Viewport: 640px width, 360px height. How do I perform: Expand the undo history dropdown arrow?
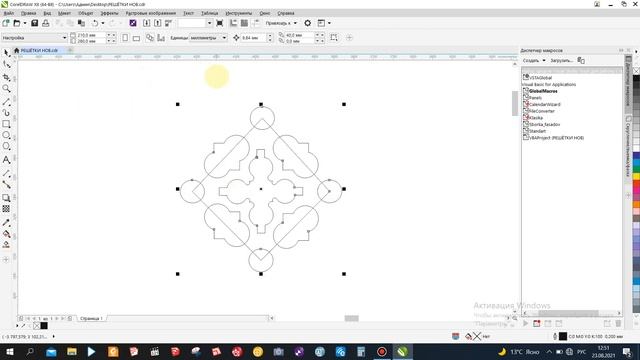(103, 23)
